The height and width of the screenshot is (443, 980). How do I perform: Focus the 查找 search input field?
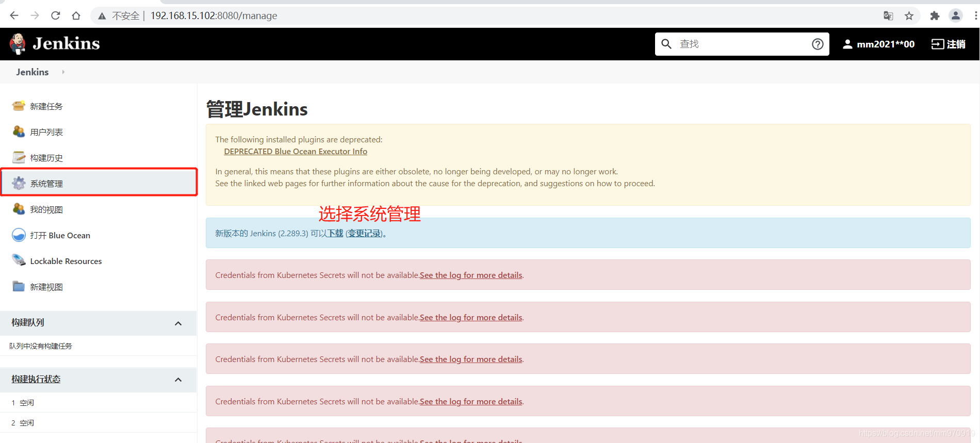pyautogui.click(x=742, y=44)
